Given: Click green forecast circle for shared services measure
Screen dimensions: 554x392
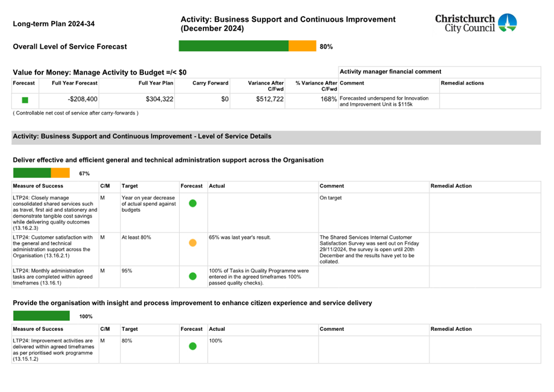Looking at the screenshot, I should (193, 203).
